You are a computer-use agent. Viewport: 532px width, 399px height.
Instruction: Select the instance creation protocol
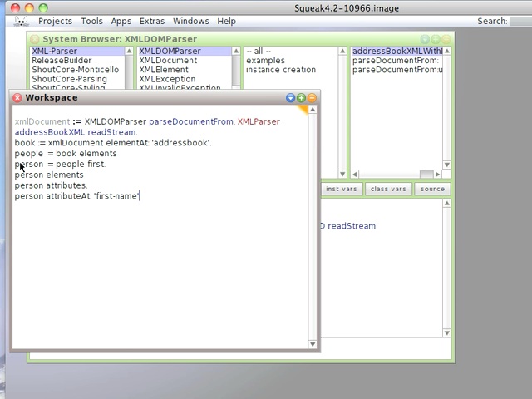click(281, 70)
